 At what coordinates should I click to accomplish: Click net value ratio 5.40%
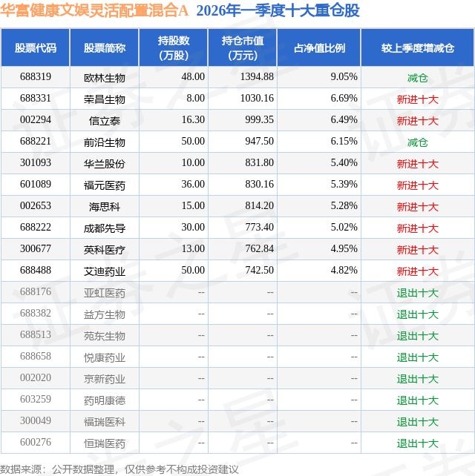(344, 163)
